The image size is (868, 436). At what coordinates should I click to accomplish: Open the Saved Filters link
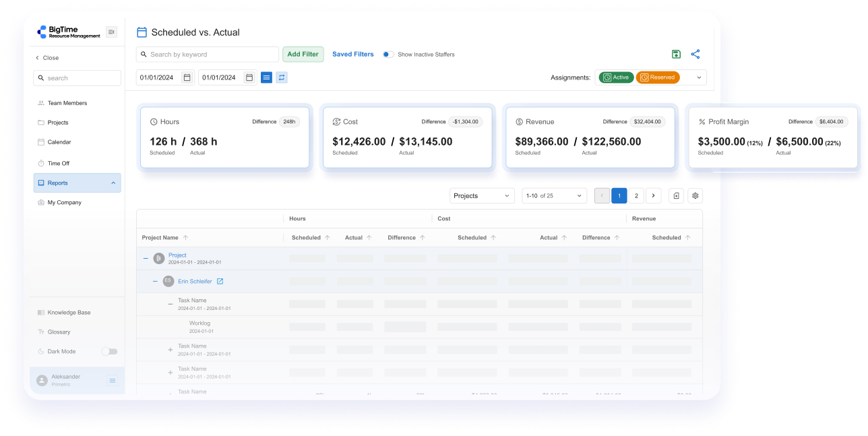(x=352, y=55)
